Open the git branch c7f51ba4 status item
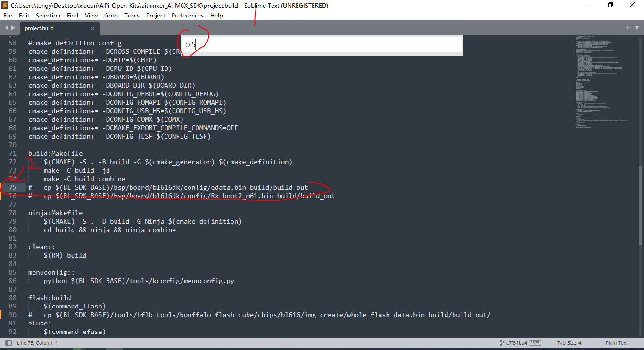 pos(514,343)
